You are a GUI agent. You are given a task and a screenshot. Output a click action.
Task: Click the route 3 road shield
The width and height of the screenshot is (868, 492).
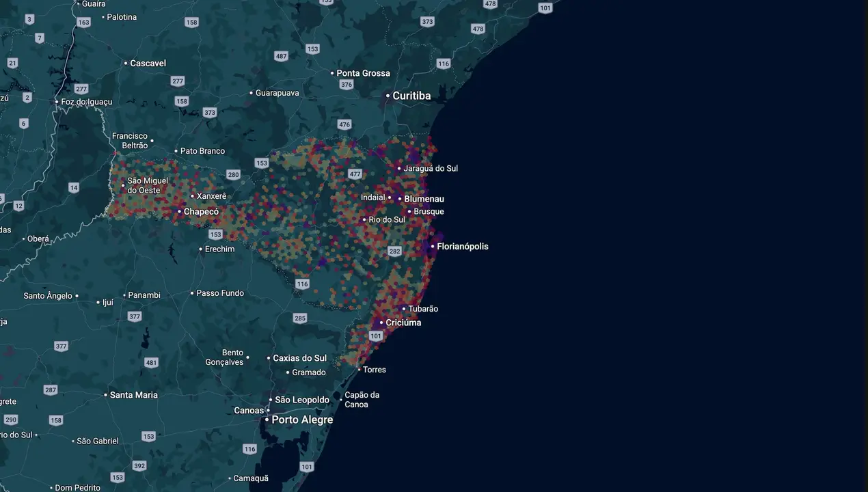29,19
